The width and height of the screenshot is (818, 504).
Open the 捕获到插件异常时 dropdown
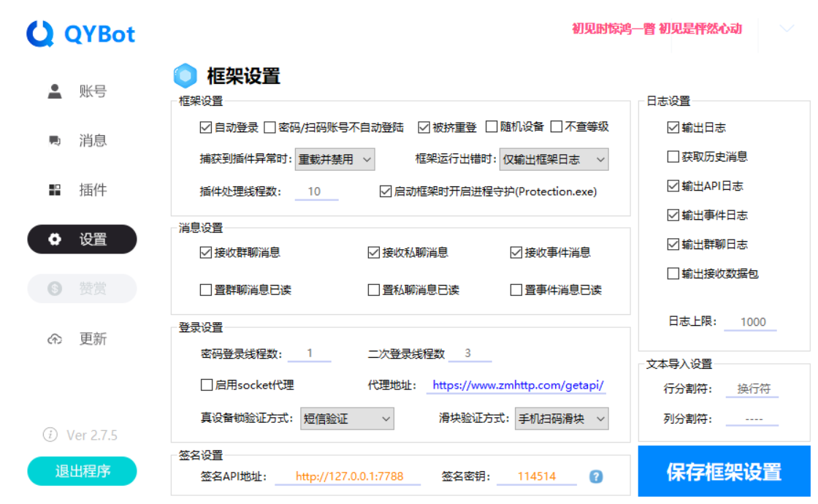[x=335, y=159]
